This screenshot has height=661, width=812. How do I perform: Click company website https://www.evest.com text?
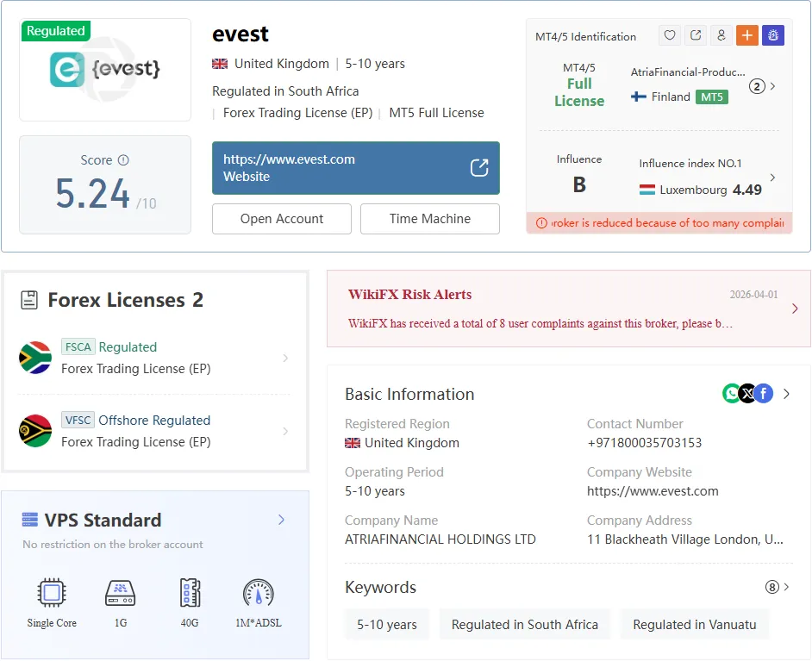653,491
